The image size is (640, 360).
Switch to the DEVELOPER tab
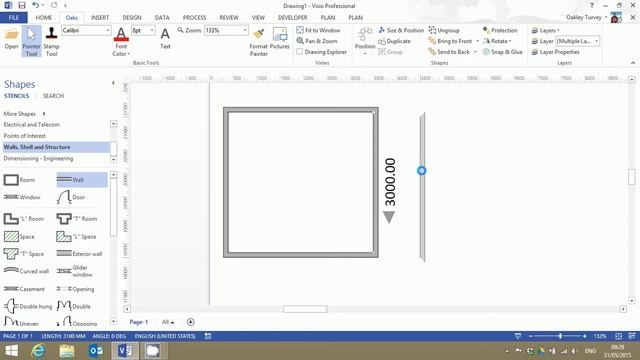coord(293,18)
